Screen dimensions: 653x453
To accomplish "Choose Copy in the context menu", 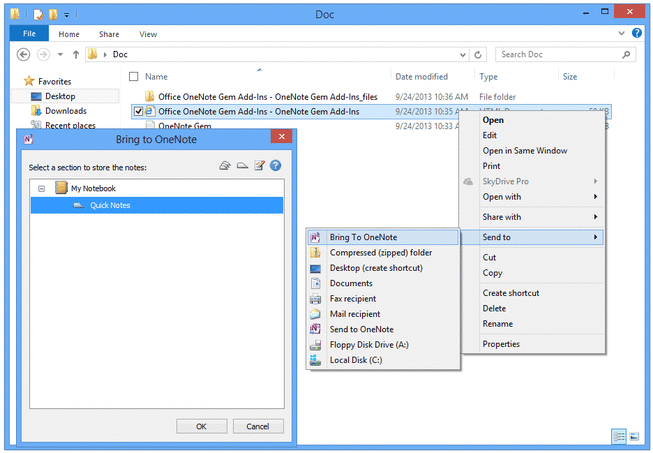I will [532, 273].
